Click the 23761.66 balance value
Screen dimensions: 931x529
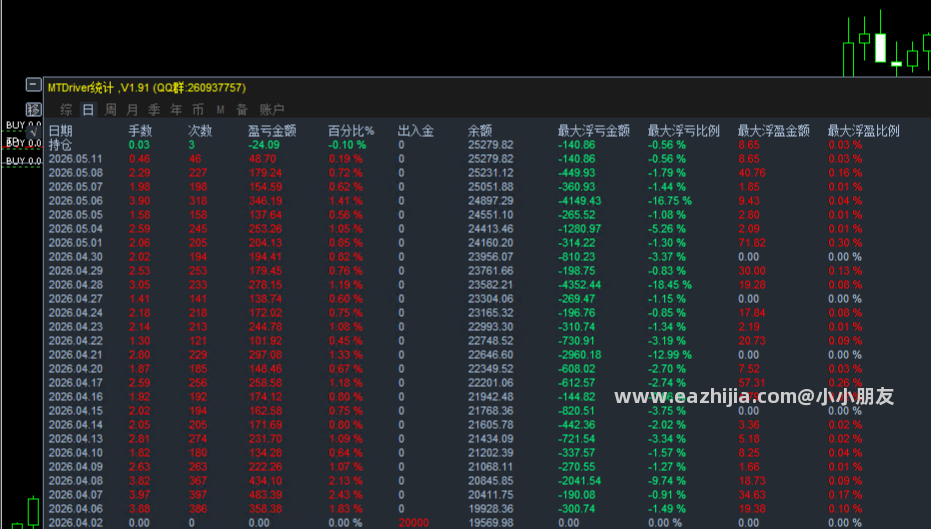pos(490,271)
